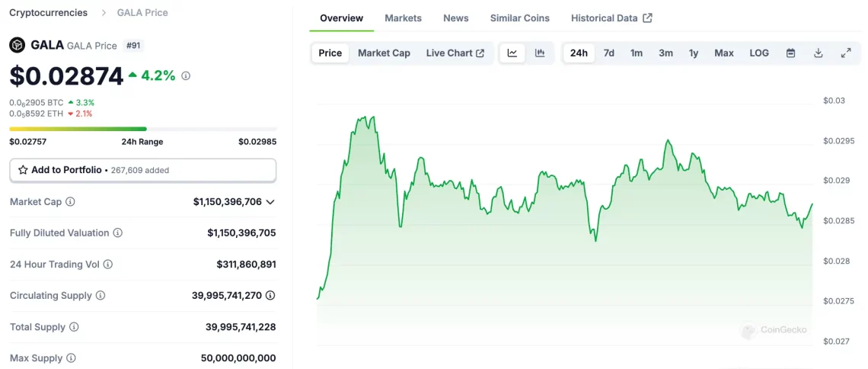Click info icon next to Circulating Supply label
This screenshot has height=369, width=868.
coord(101,296)
